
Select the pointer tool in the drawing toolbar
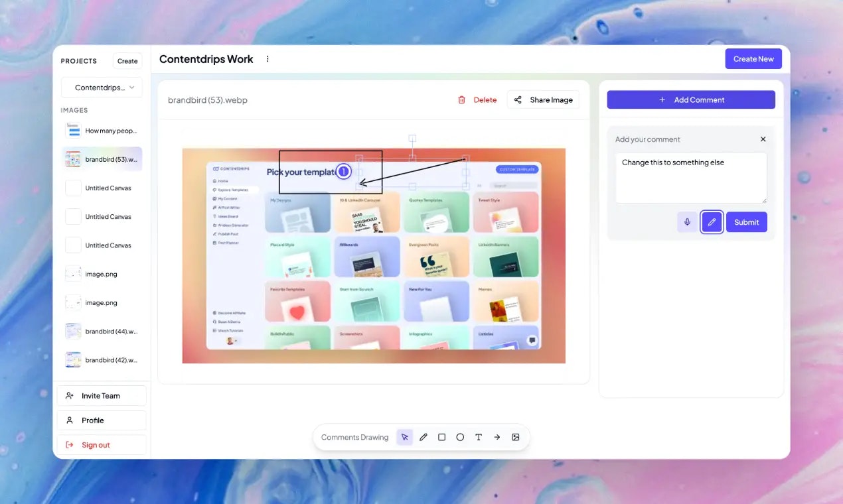pyautogui.click(x=404, y=437)
